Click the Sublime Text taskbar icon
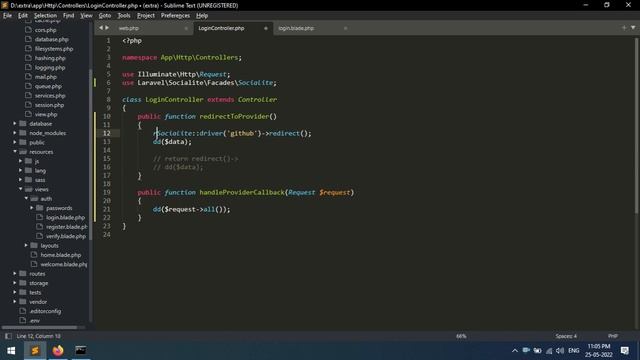 [x=35, y=351]
